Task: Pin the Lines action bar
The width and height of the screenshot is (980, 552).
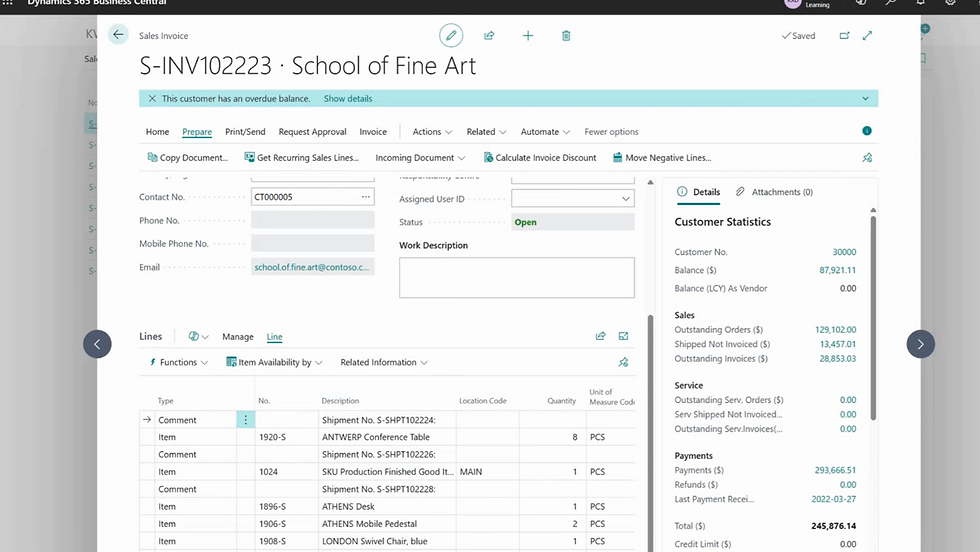Action: (x=623, y=363)
